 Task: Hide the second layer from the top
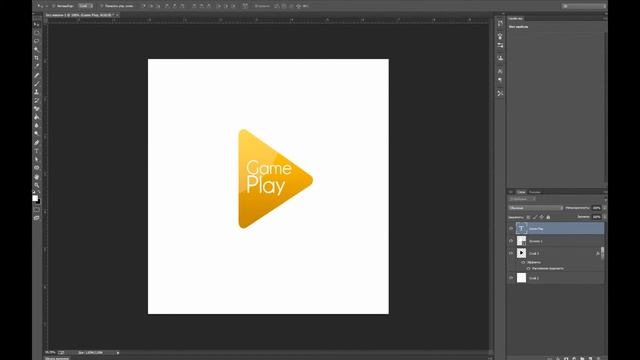pyautogui.click(x=511, y=241)
